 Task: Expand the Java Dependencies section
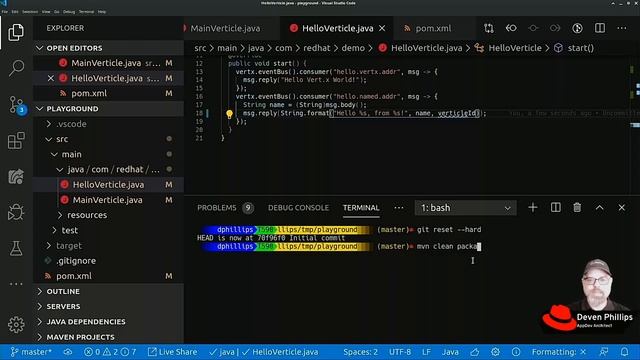click(x=109, y=322)
